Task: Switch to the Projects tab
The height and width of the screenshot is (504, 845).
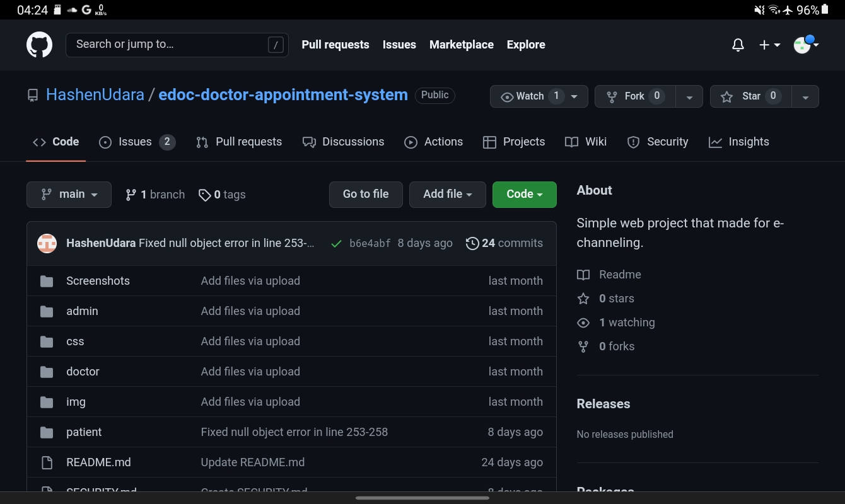Action: coord(514,142)
